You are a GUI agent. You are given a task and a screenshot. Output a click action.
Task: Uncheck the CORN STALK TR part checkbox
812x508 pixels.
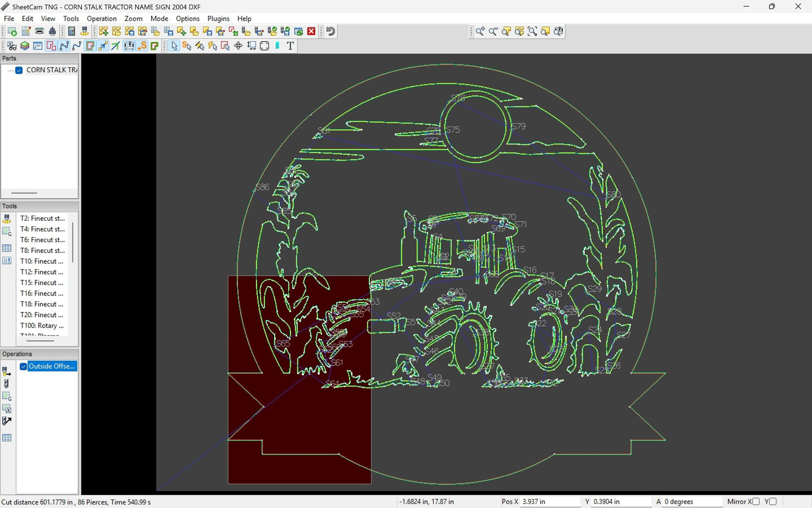click(x=19, y=70)
